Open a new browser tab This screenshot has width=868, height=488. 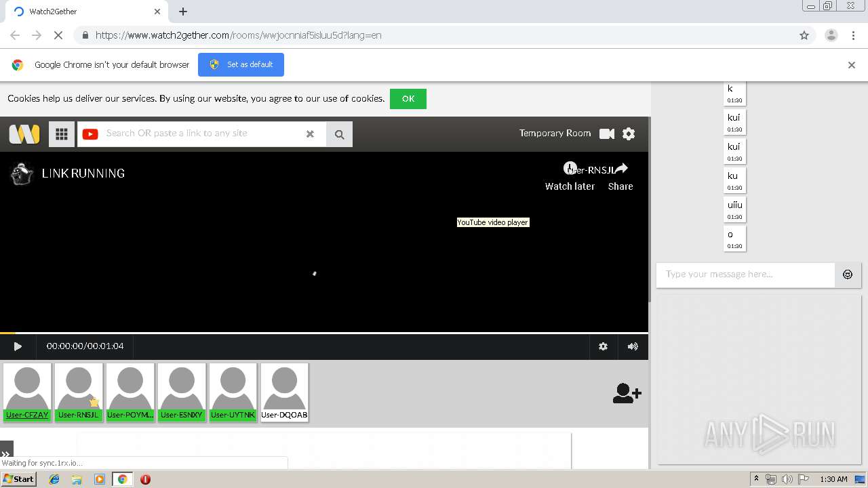(183, 12)
